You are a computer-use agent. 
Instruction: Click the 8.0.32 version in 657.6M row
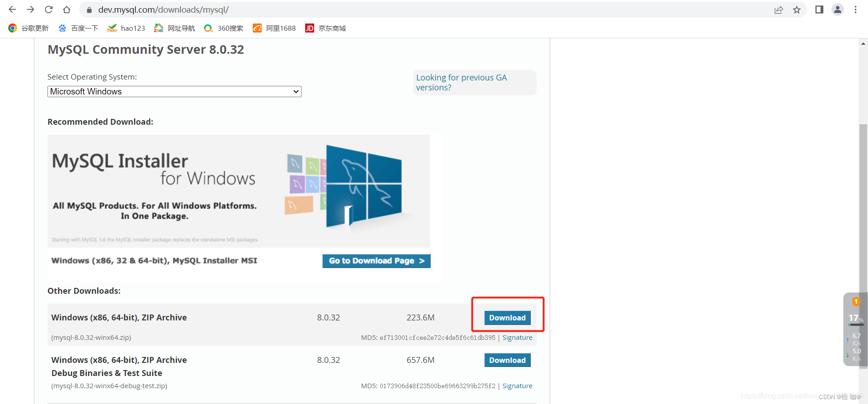[x=328, y=360]
